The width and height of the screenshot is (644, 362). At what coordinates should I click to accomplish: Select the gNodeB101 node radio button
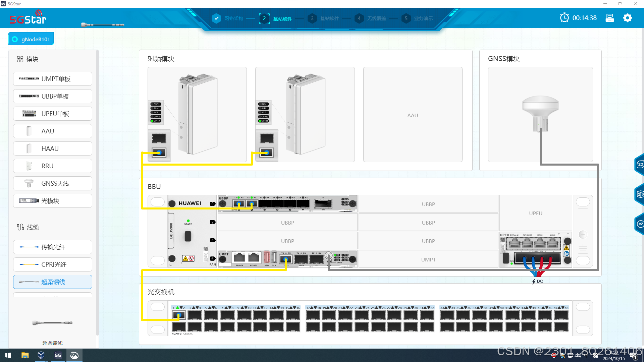[x=15, y=39]
